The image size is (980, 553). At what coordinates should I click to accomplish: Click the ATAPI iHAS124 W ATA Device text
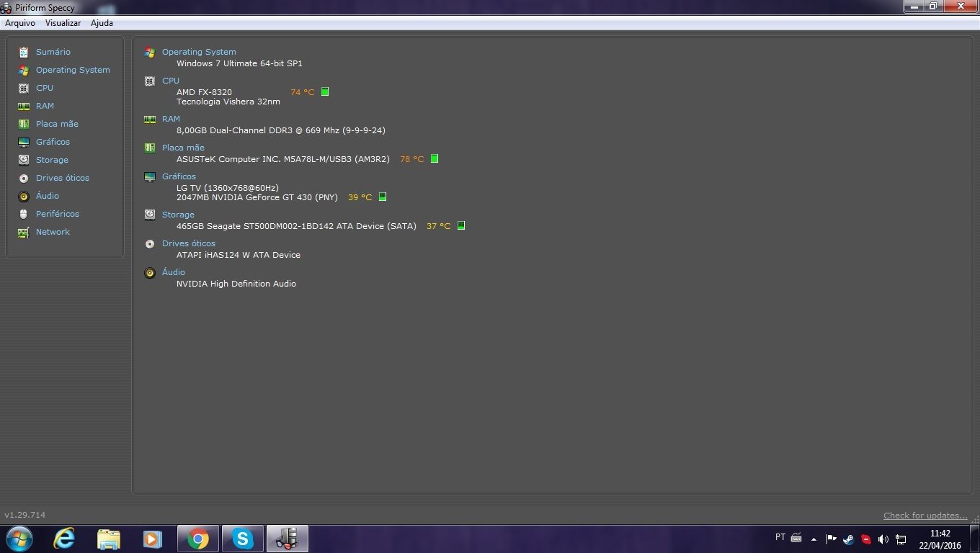[239, 255]
